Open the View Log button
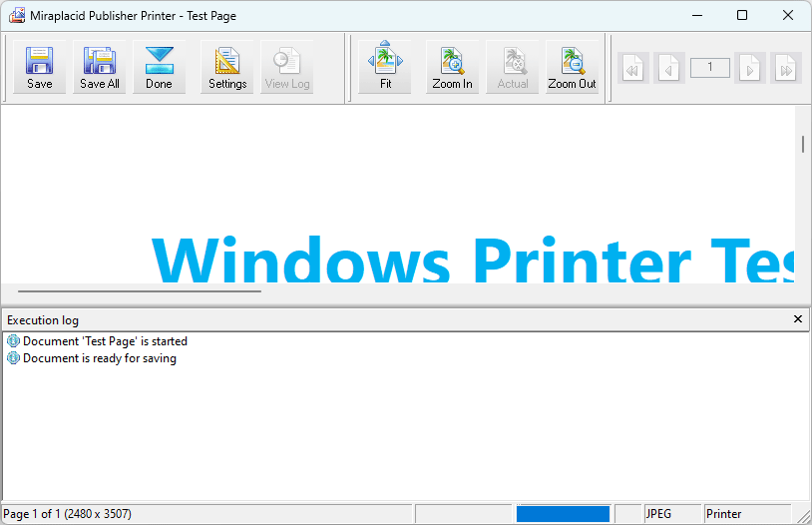This screenshot has width=812, height=525. click(287, 68)
